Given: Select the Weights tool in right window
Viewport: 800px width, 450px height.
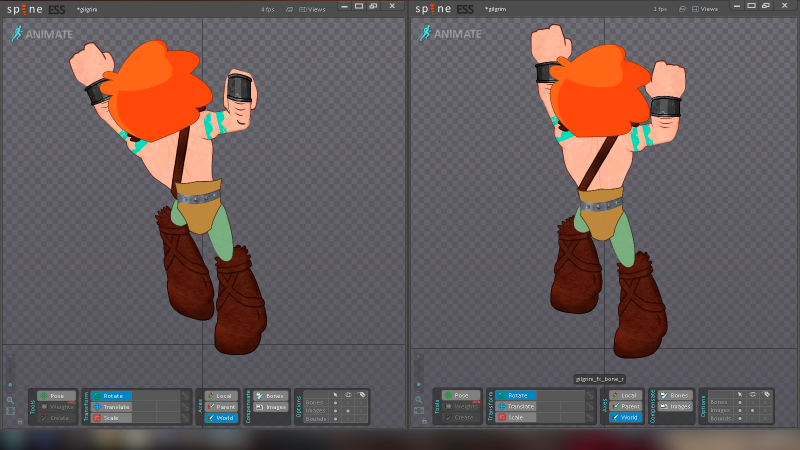Looking at the screenshot, I should coord(461,406).
